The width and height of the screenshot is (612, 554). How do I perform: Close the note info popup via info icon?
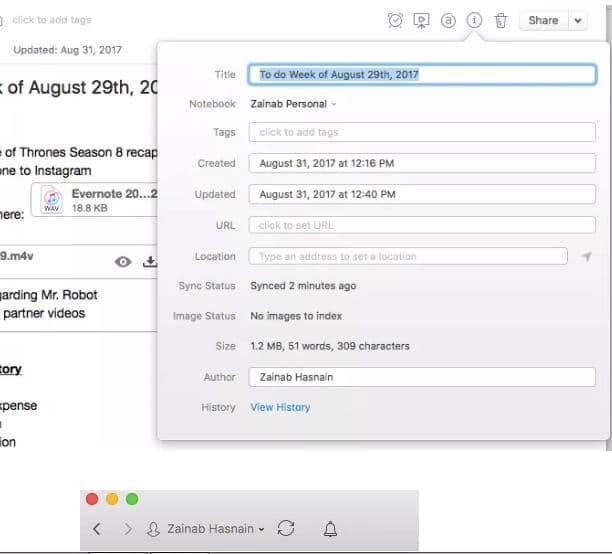tap(475, 20)
